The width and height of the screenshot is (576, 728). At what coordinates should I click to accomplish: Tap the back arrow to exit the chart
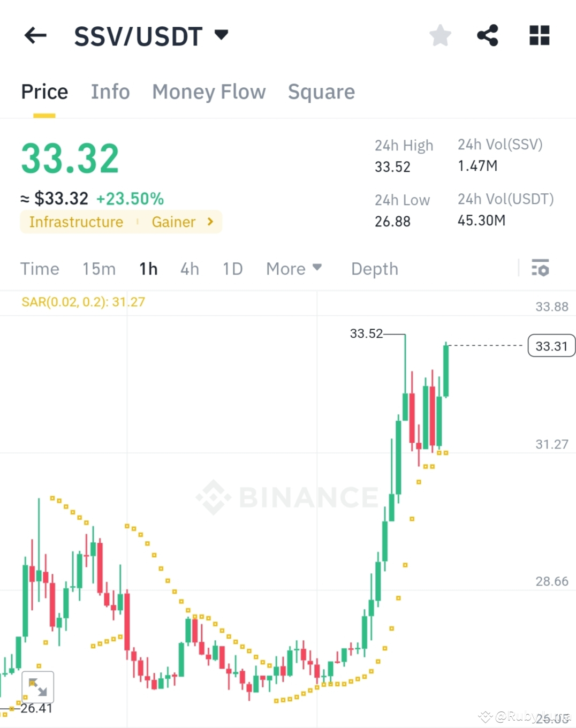point(35,35)
